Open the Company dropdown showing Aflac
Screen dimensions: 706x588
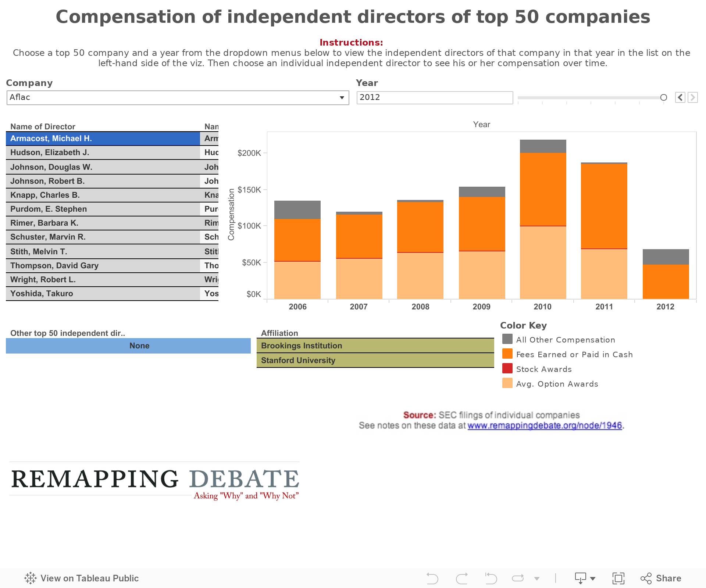pyautogui.click(x=178, y=98)
